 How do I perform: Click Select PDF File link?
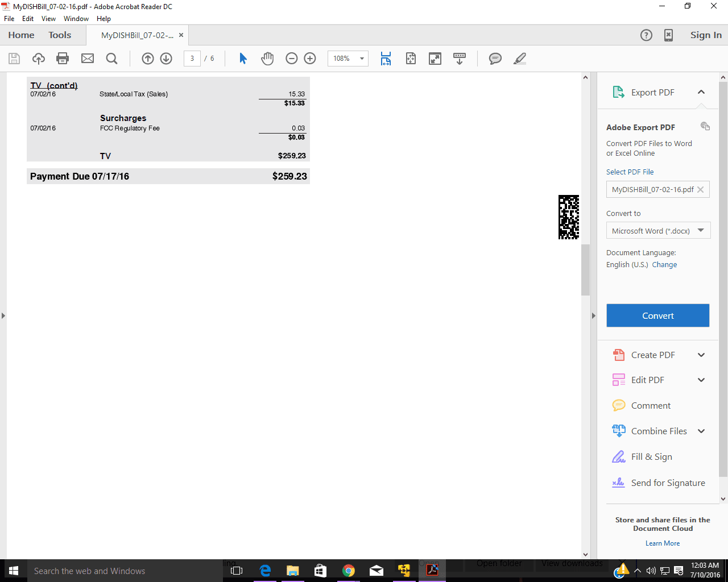tap(630, 172)
